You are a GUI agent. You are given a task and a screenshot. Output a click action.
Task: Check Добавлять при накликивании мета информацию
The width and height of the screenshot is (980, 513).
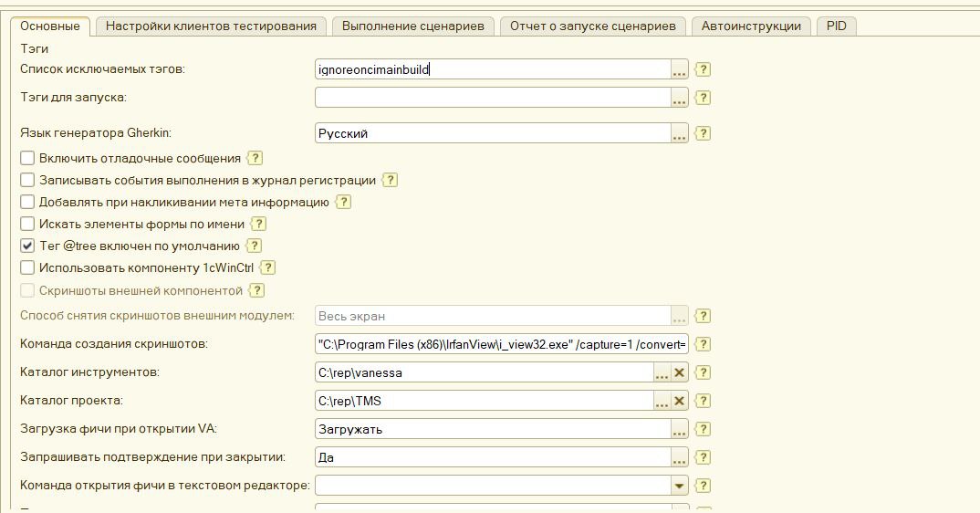pos(26,202)
